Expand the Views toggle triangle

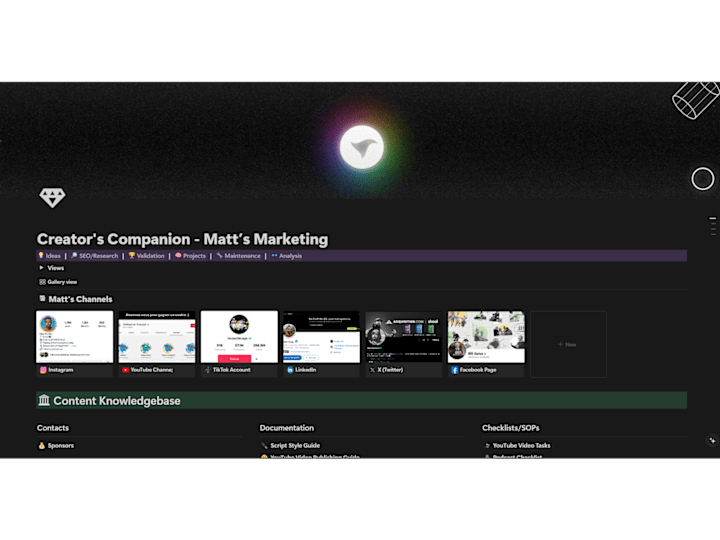tap(41, 268)
